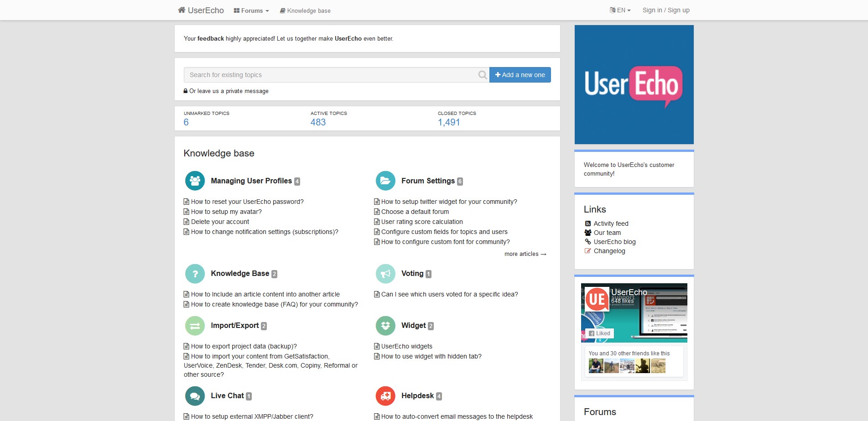Viewport: 868px width, 421px height.
Task: Open the Active topics count 483
Action: tap(318, 122)
